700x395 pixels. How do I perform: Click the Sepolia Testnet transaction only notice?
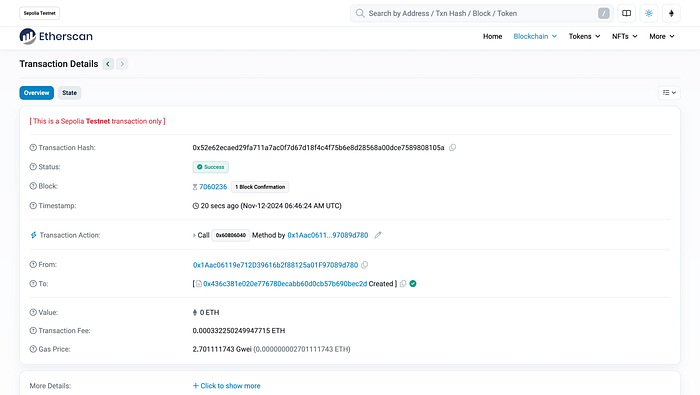tap(97, 121)
